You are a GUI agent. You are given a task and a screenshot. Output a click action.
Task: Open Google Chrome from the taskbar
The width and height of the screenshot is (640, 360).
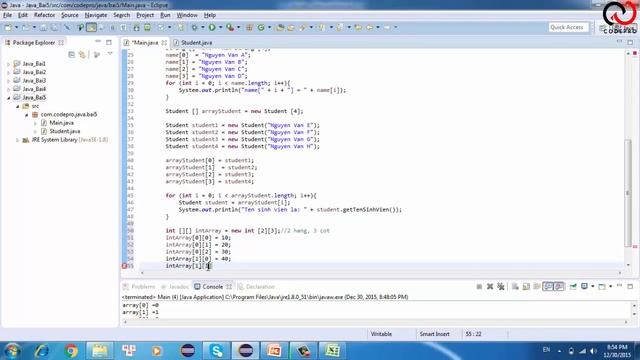[71, 351]
